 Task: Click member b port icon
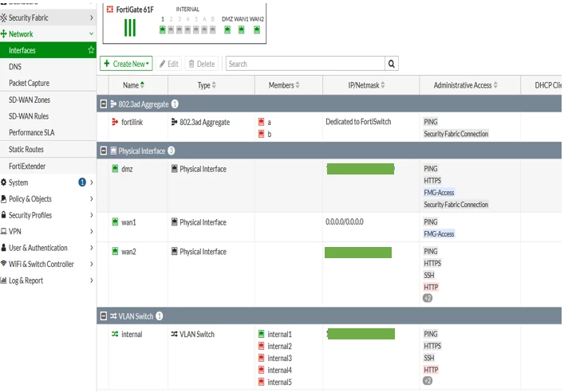(x=261, y=134)
